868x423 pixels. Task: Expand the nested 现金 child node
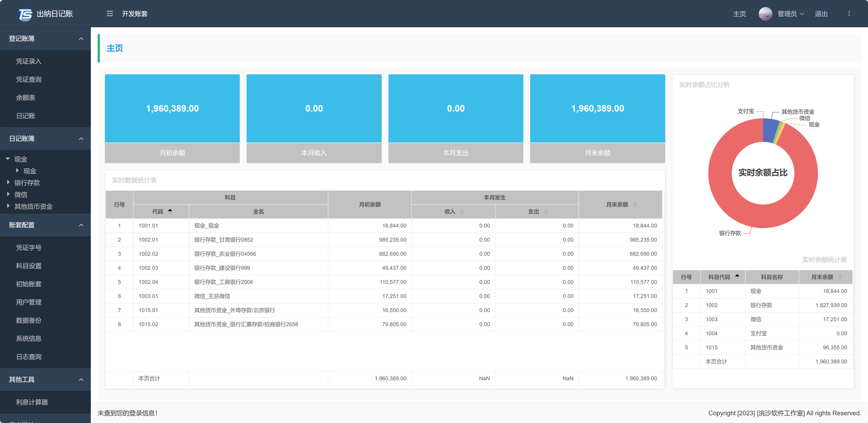tap(17, 171)
